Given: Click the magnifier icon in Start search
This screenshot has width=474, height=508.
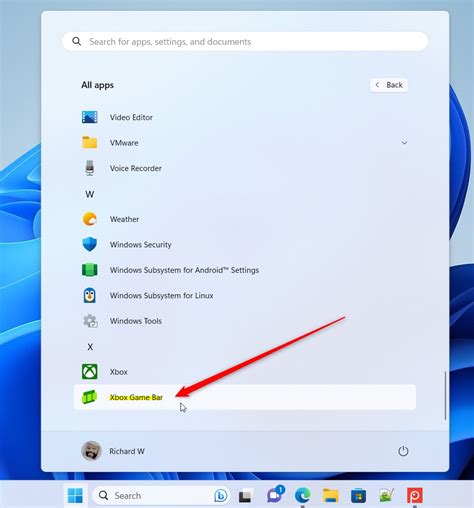Looking at the screenshot, I should (77, 41).
